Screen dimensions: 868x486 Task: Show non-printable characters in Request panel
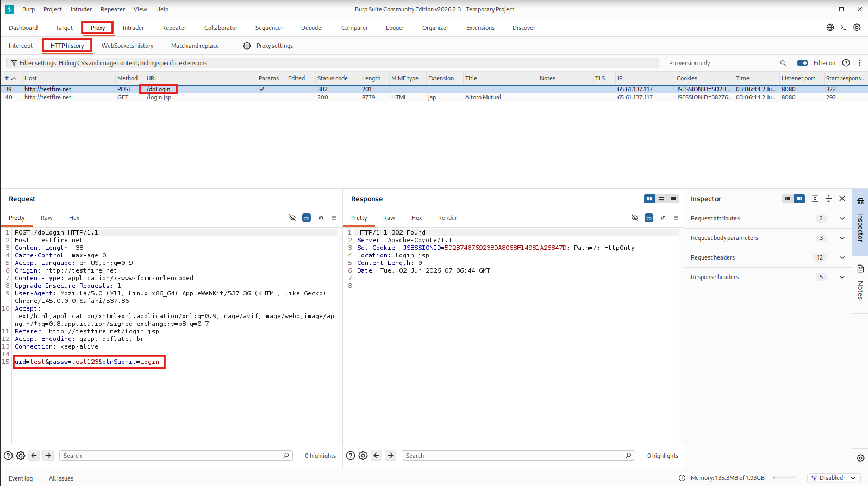click(321, 218)
